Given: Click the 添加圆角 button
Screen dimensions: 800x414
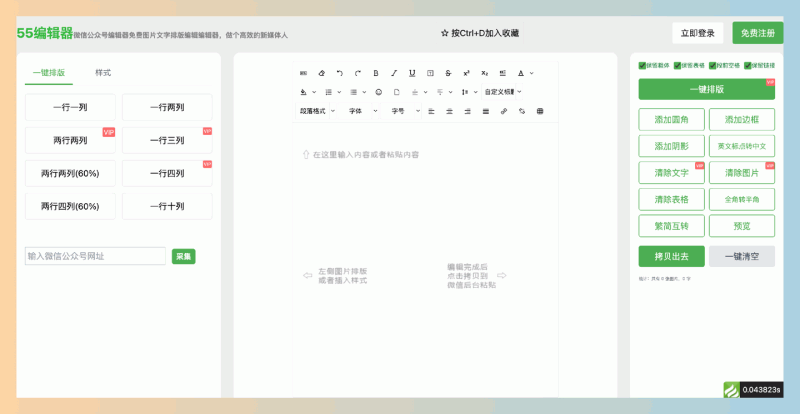Looking at the screenshot, I should click(671, 119).
